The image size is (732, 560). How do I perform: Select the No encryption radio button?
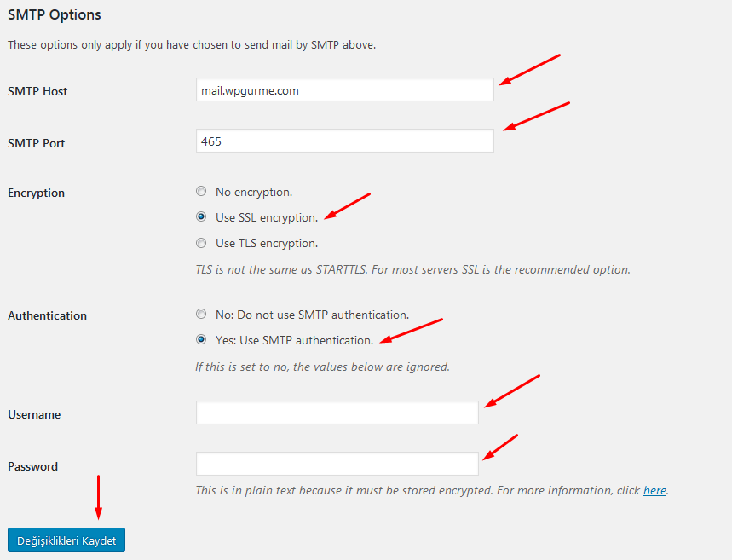201,191
